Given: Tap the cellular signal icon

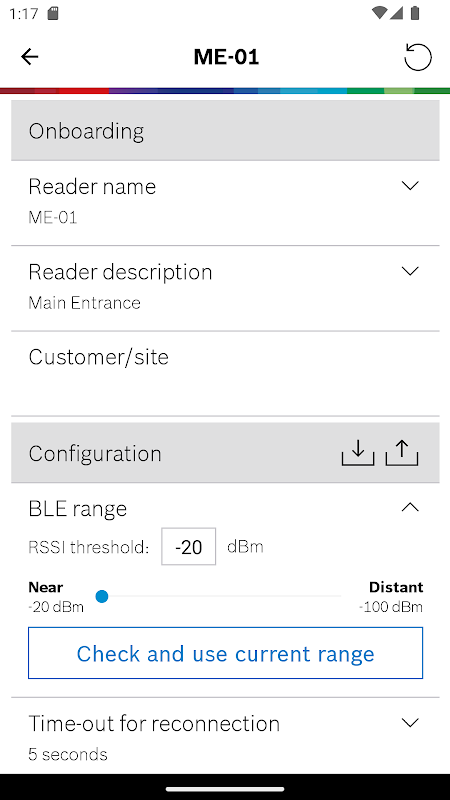Looking at the screenshot, I should (396, 13).
